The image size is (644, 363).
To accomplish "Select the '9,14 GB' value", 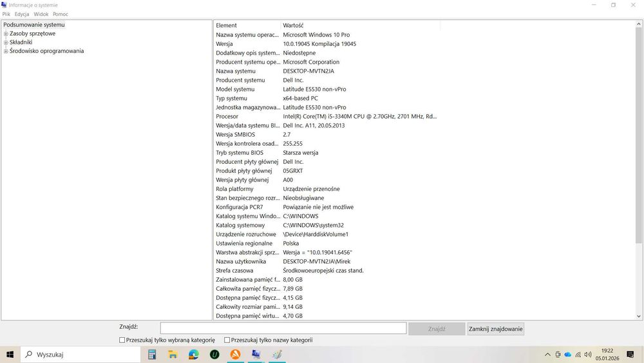I will [x=292, y=307].
